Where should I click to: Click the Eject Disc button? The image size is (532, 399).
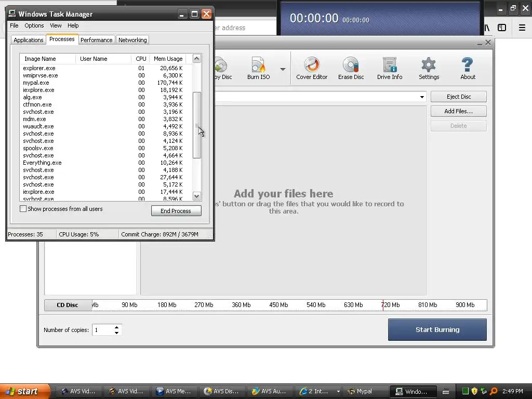[x=458, y=97]
